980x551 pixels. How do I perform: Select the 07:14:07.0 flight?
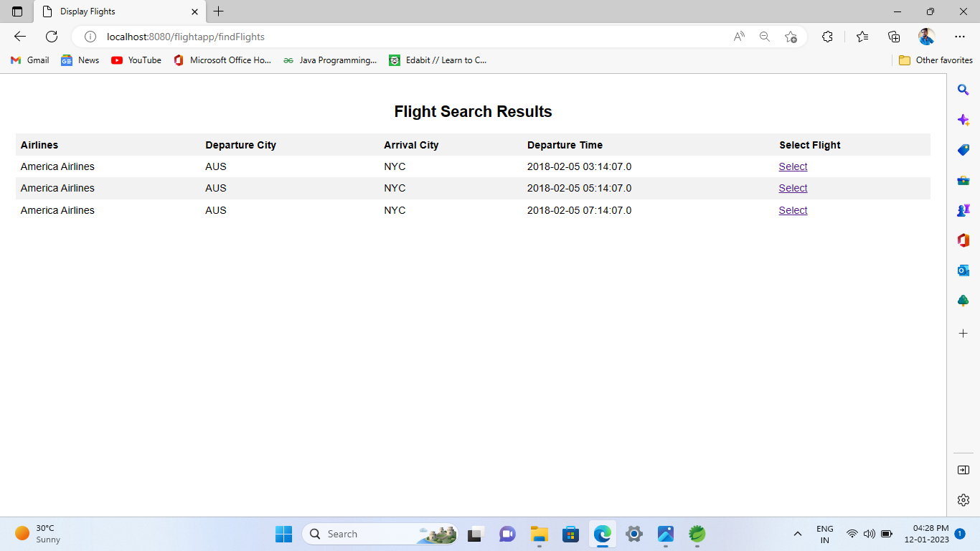pos(793,210)
